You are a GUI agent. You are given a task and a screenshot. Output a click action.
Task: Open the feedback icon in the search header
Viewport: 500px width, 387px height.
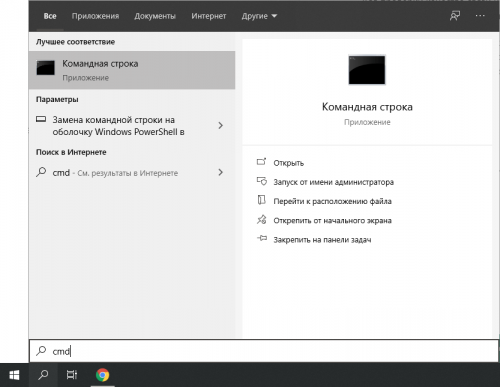(455, 16)
